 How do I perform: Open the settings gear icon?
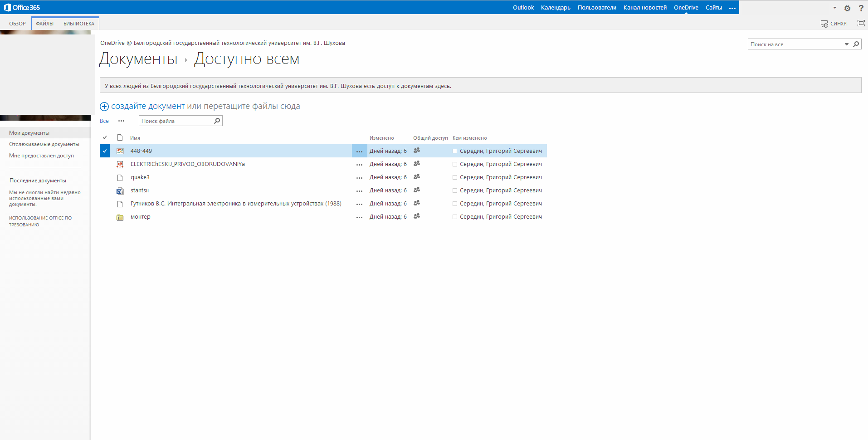coord(847,8)
